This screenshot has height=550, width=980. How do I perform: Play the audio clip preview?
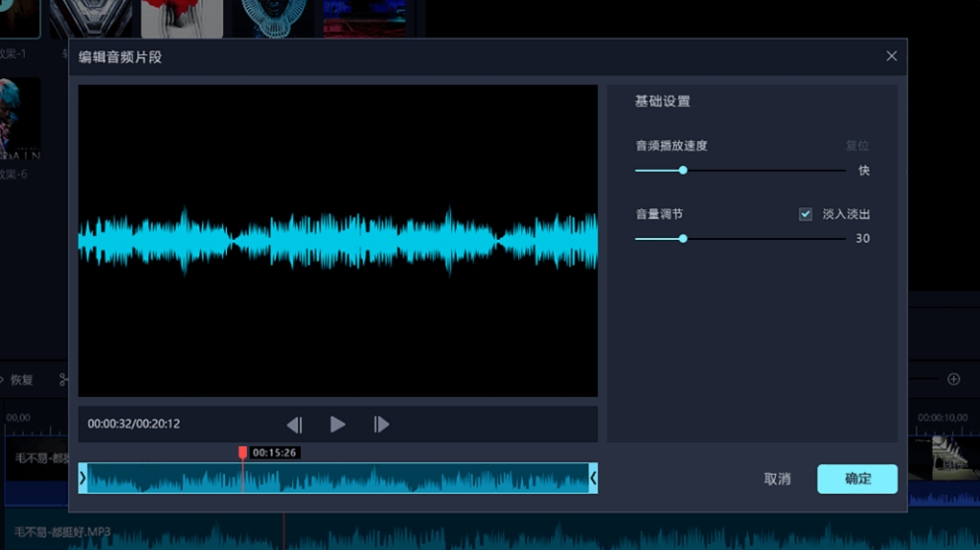pos(338,425)
